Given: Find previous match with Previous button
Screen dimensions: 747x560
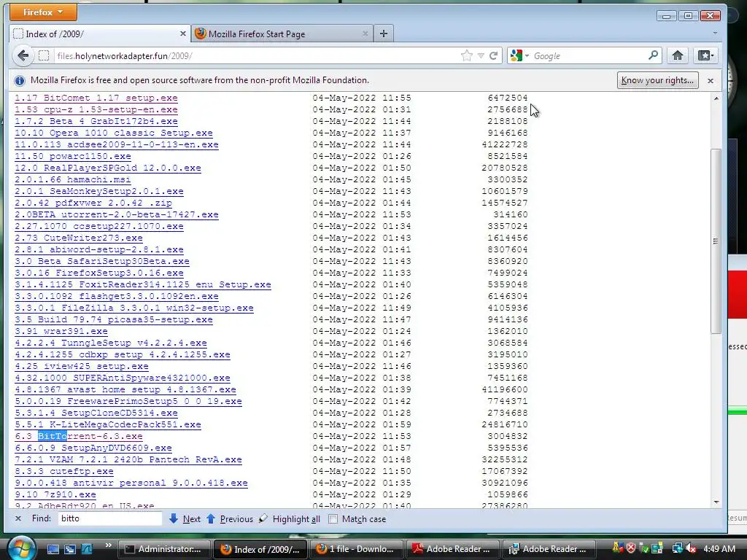Looking at the screenshot, I should (230, 518).
